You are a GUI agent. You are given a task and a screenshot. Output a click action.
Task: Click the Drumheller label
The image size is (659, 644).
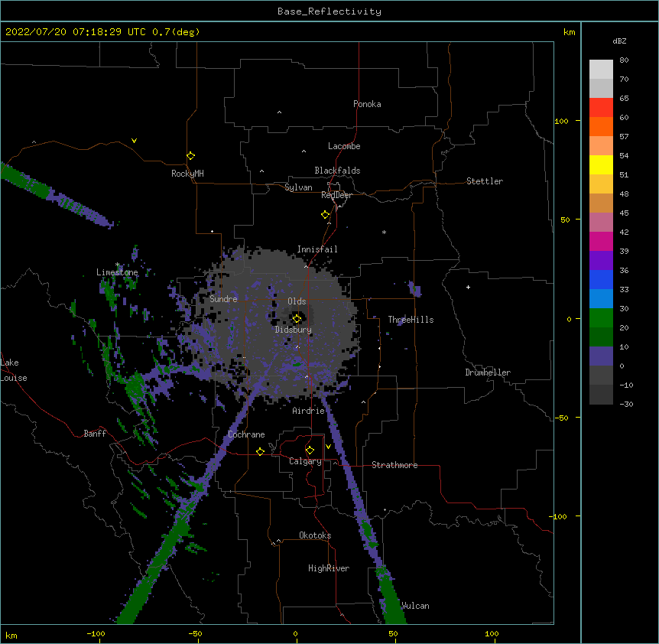click(488, 372)
